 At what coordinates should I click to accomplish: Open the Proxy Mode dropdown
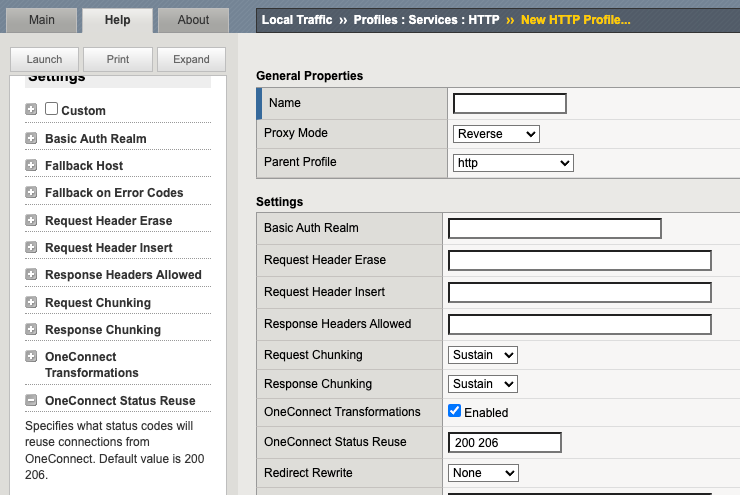496,134
